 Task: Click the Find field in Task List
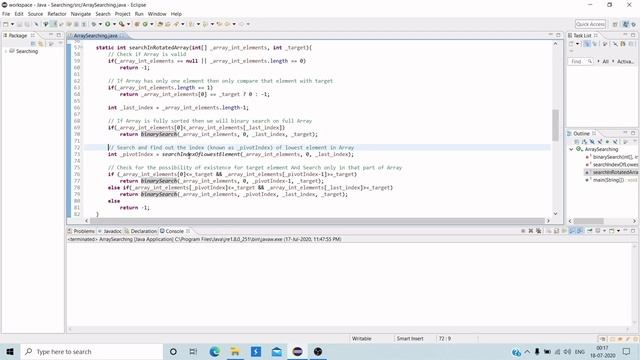point(580,61)
